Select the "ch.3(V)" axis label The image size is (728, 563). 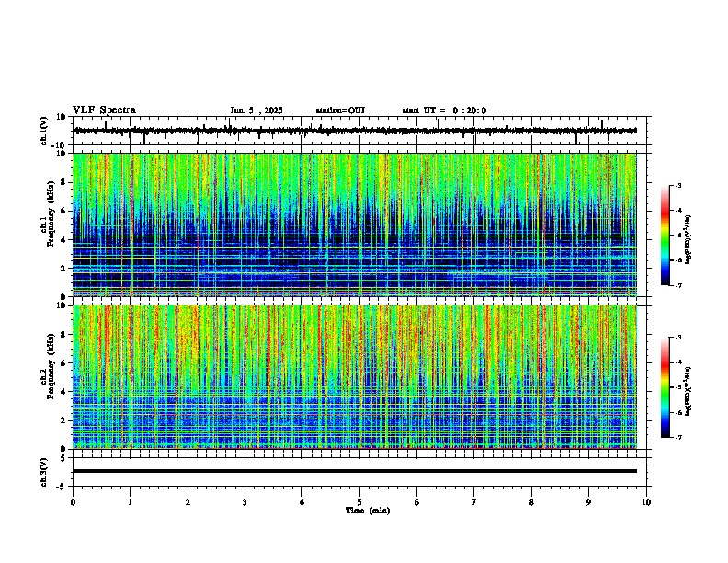point(44,472)
